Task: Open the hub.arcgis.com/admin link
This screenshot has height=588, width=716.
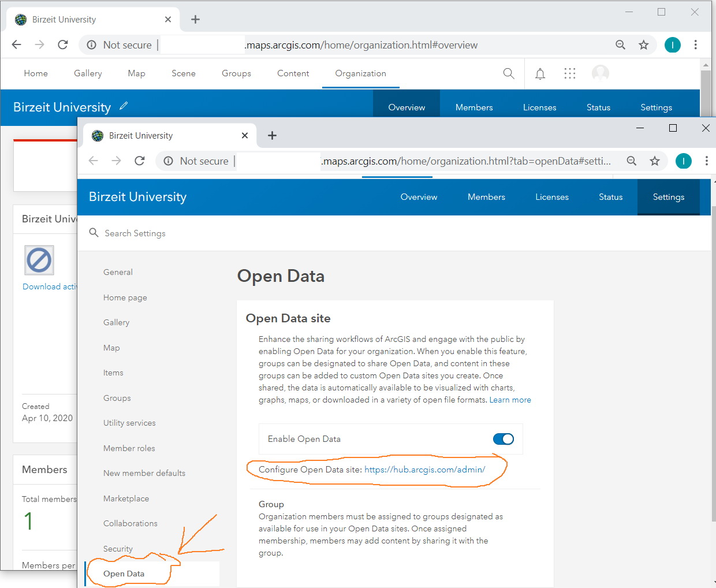Action: 425,470
